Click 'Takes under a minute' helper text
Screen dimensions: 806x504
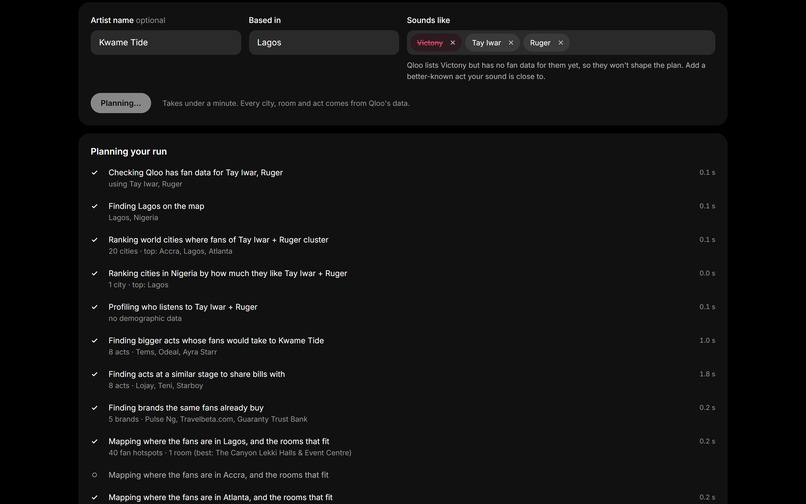pyautogui.click(x=286, y=103)
